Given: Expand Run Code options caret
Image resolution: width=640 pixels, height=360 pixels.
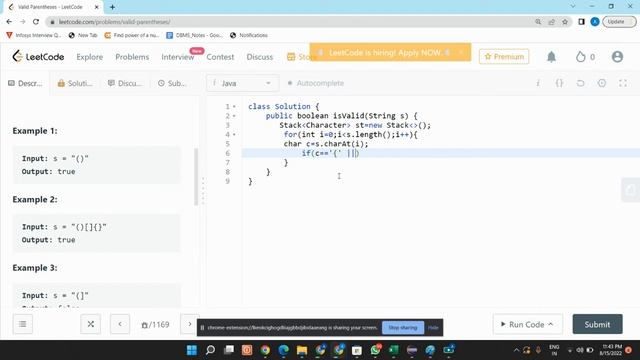Looking at the screenshot, I should [551, 324].
